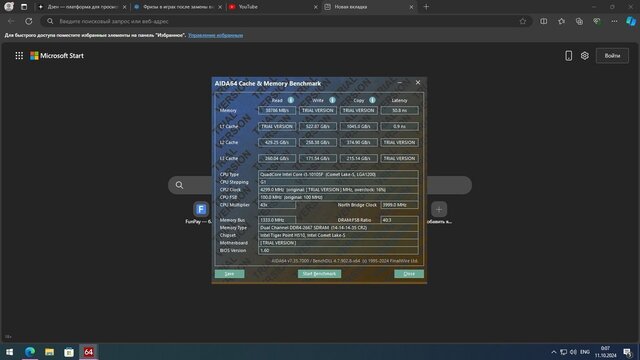640x360 pixels.
Task: Click the search magnifier on the new tab page
Action: tap(179, 185)
